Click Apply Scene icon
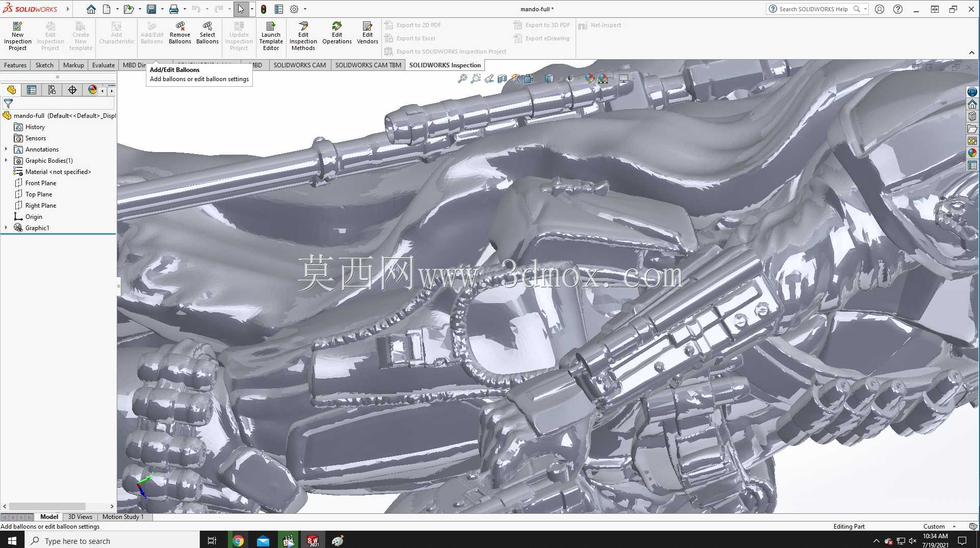The width and height of the screenshot is (980, 548). (603, 79)
